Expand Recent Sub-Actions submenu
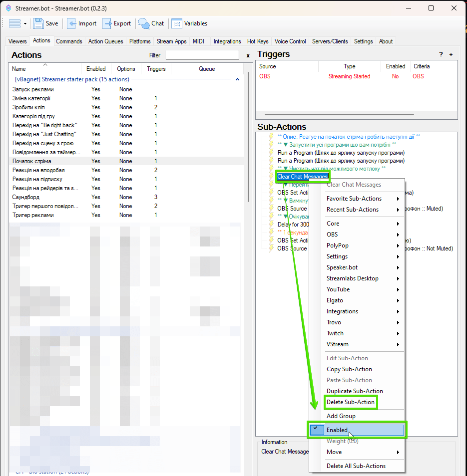This screenshot has width=467, height=476. tap(363, 210)
